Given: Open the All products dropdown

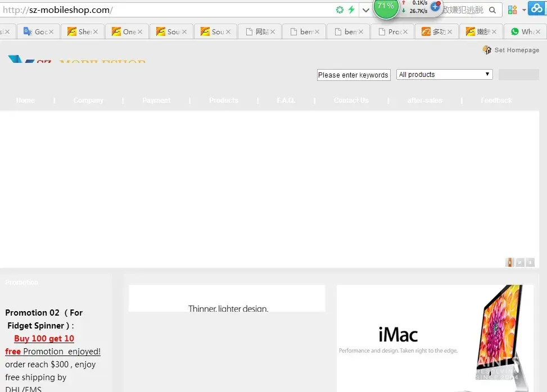Looking at the screenshot, I should point(444,75).
